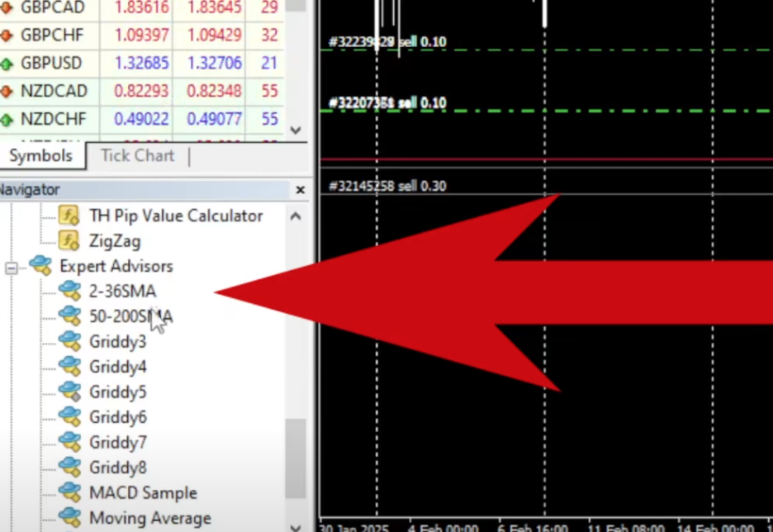773x532 pixels.
Task: Select the Griddy8 tree item label
Action: [x=118, y=468]
